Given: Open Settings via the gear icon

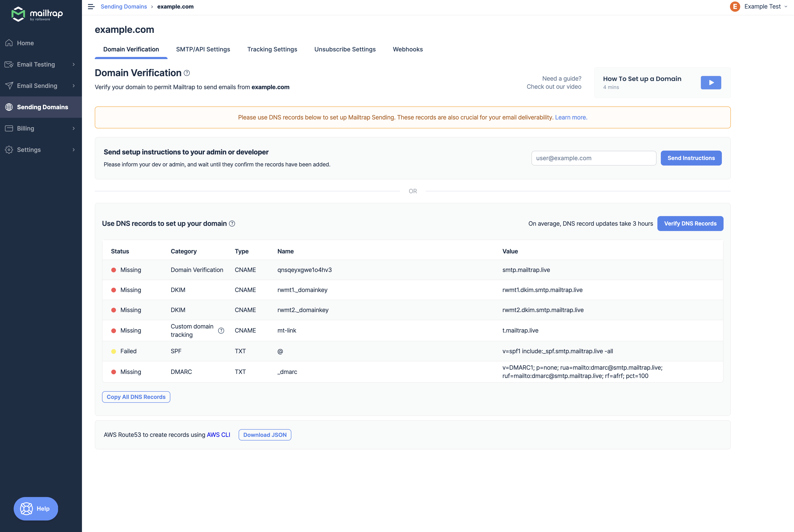Looking at the screenshot, I should pos(9,150).
